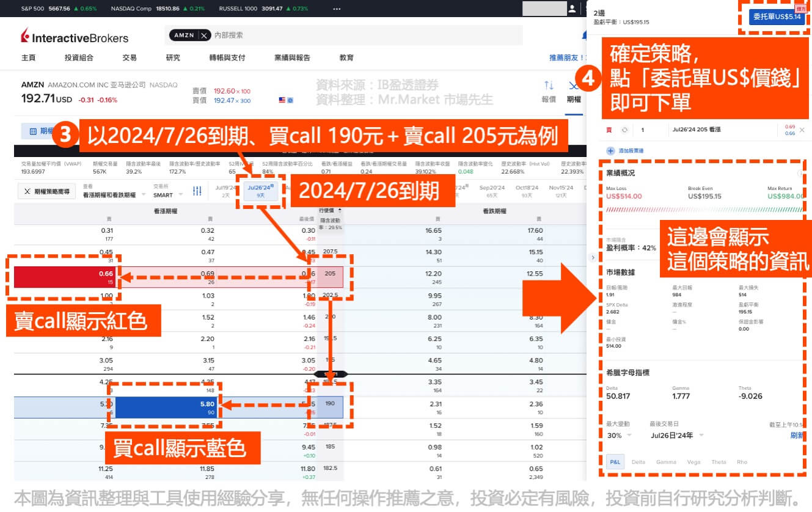Select the Jul19'24 expiry tab
Image resolution: width=812 pixels, height=512 pixels.
[225, 191]
